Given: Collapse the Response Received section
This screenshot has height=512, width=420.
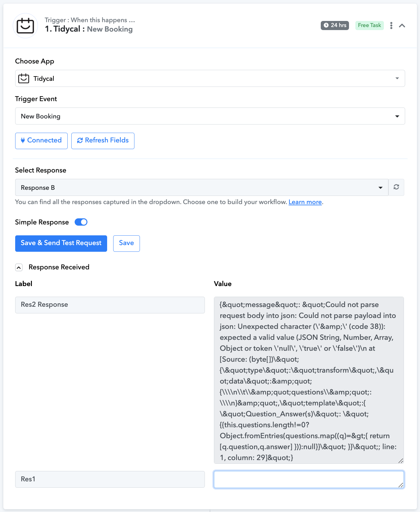Looking at the screenshot, I should [19, 267].
